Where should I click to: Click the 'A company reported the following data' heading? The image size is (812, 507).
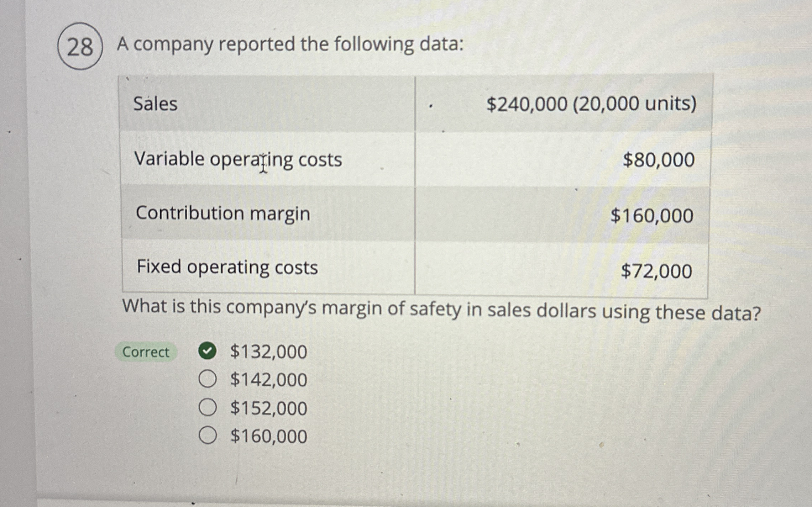tap(290, 45)
